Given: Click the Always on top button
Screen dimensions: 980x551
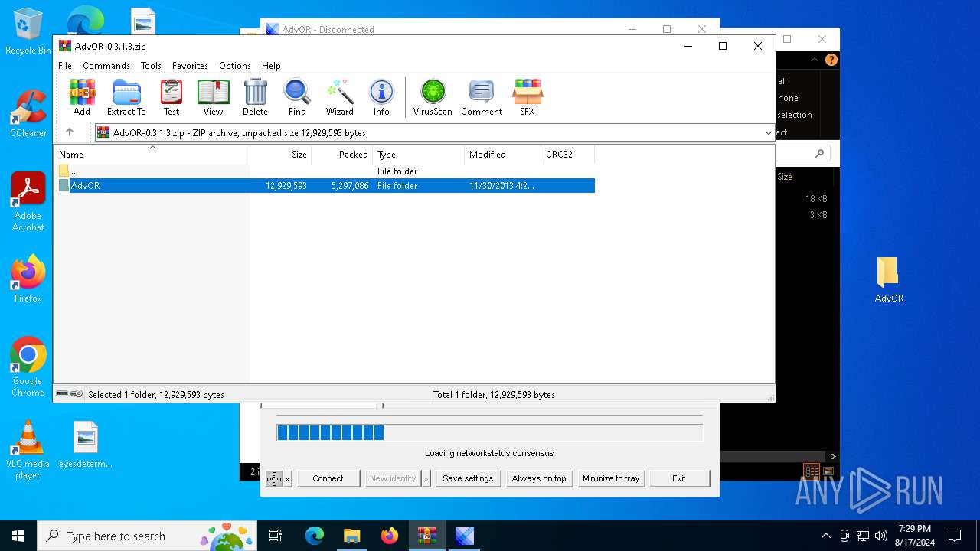Looking at the screenshot, I should tap(539, 478).
